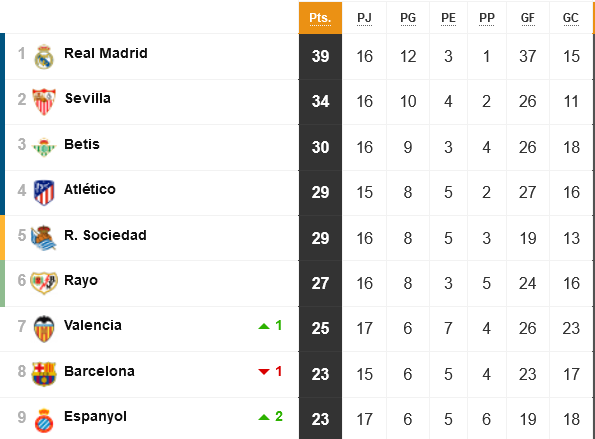Open the R. Sociedad crest icon

[44, 238]
